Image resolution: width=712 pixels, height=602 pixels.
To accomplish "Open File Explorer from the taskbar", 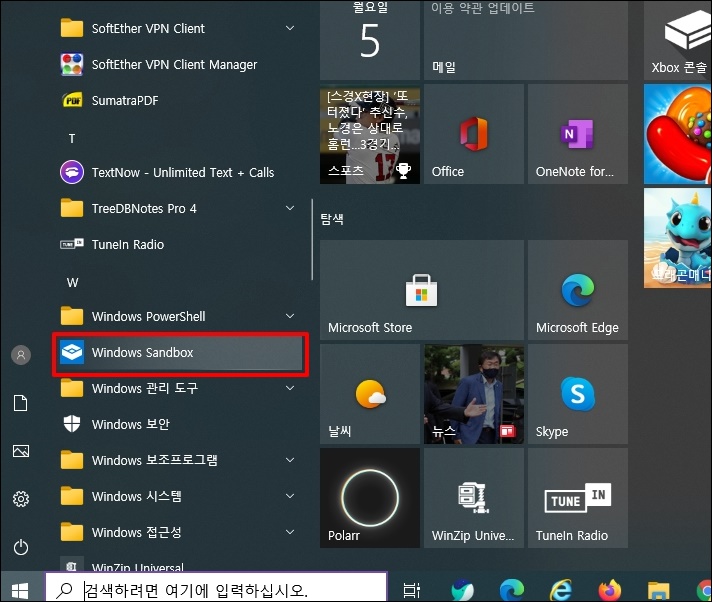I will (x=658, y=591).
